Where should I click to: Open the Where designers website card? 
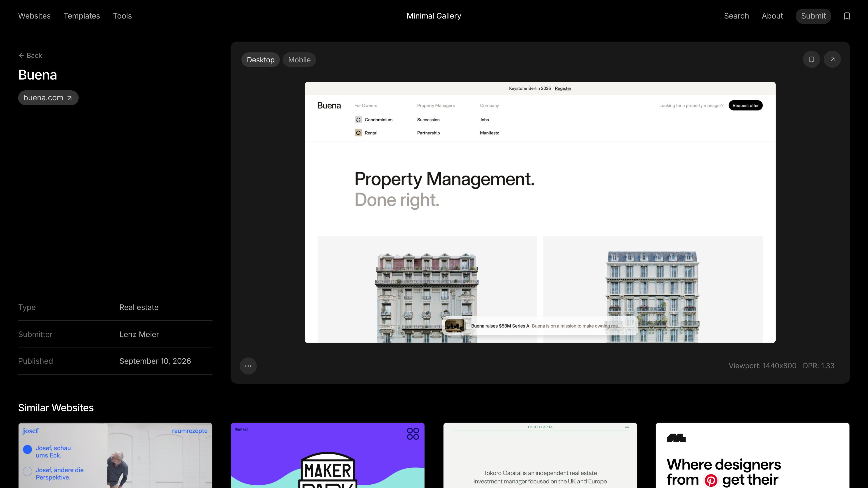[x=753, y=455]
